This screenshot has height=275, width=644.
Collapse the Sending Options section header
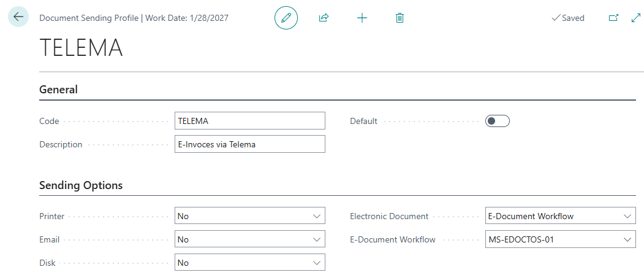pyautogui.click(x=81, y=185)
